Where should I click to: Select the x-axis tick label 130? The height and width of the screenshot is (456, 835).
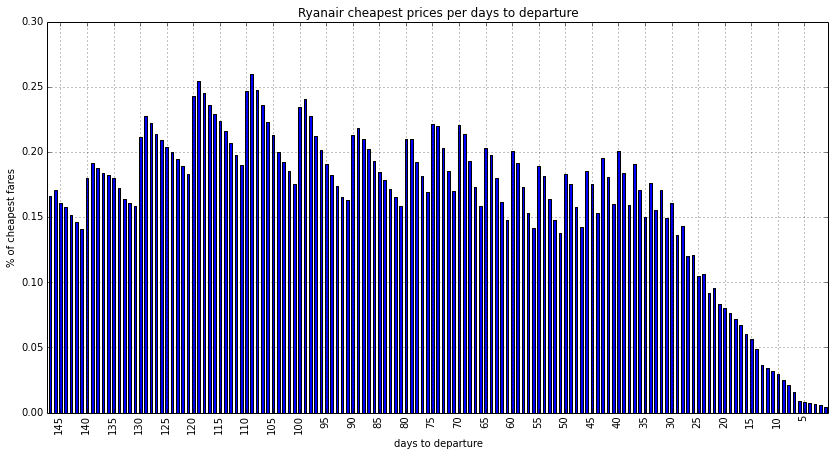pos(138,426)
